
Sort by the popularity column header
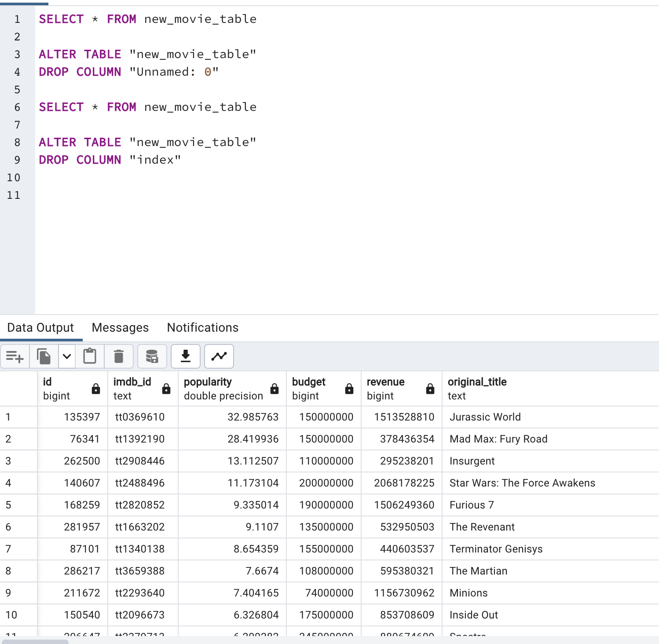207,382
